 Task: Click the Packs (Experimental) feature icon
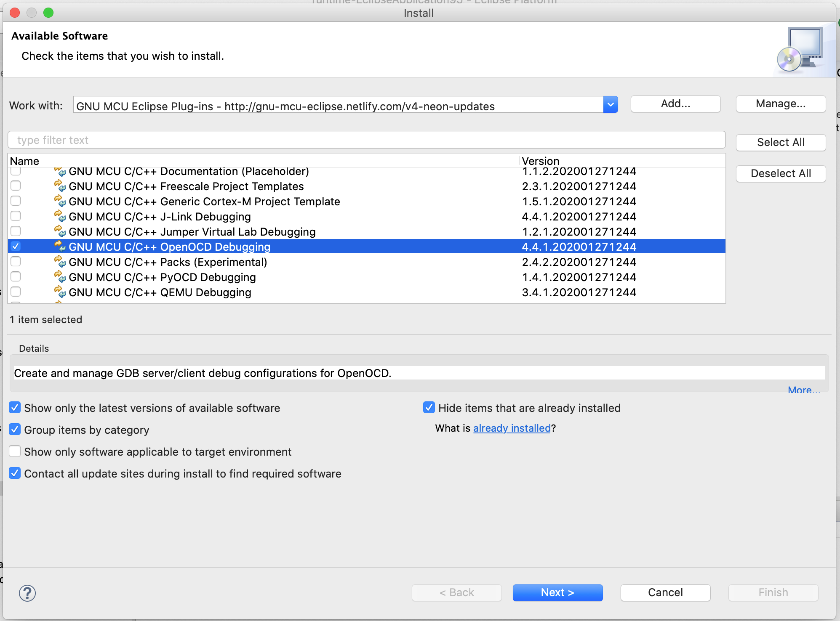pos(60,261)
